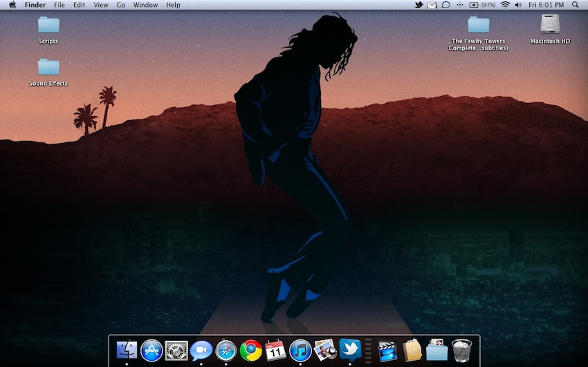Image resolution: width=588 pixels, height=367 pixels.
Task: Launch the App Store from the Dock
Action: [151, 350]
